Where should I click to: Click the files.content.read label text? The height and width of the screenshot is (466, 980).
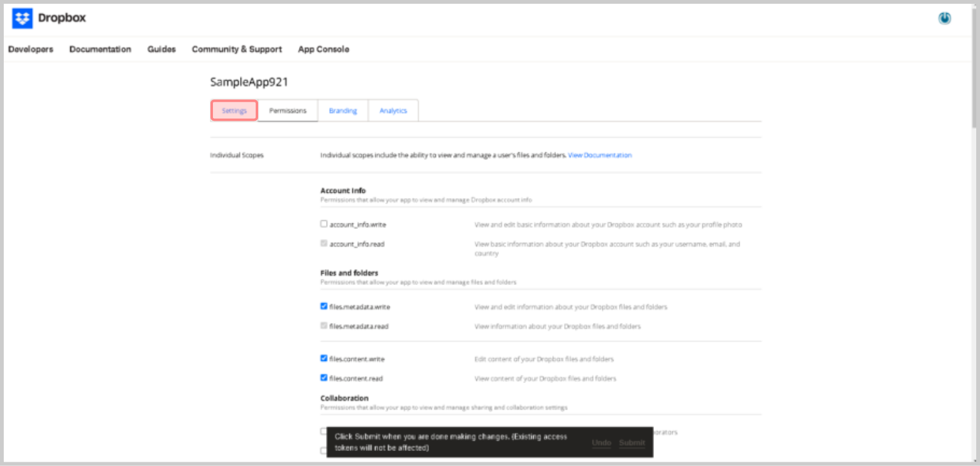coord(356,379)
